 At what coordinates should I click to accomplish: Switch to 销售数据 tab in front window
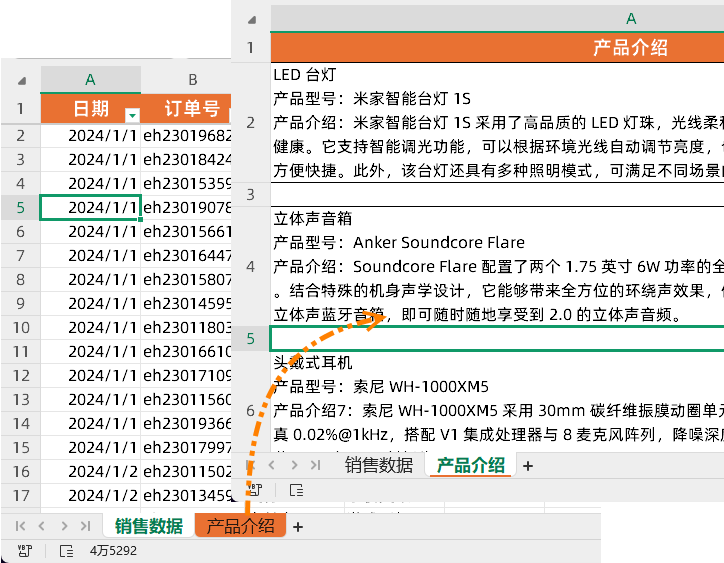(x=379, y=465)
